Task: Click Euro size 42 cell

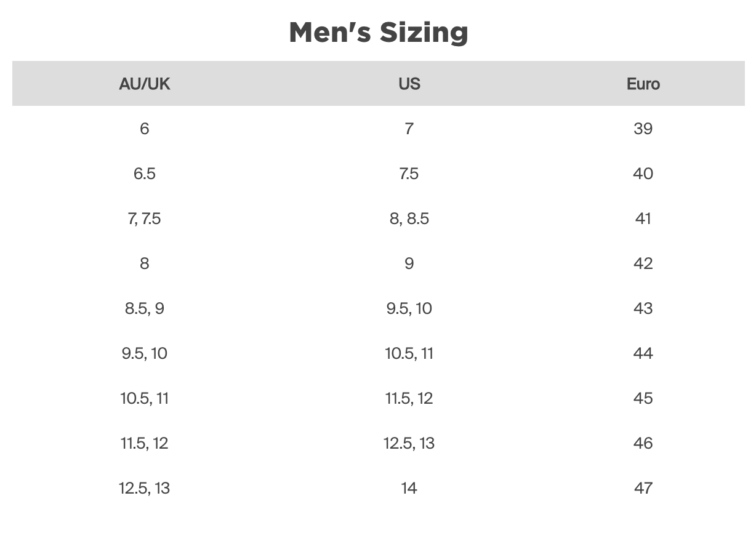Action: [643, 263]
